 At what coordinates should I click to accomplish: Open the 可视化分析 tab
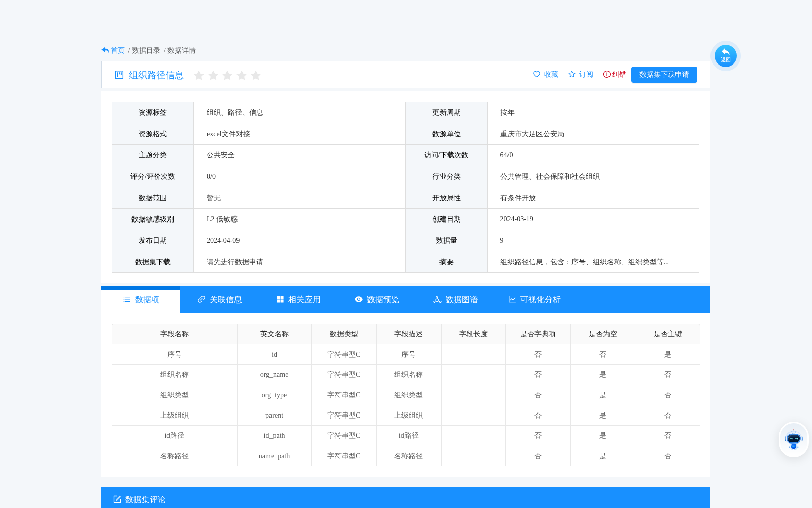(x=534, y=300)
